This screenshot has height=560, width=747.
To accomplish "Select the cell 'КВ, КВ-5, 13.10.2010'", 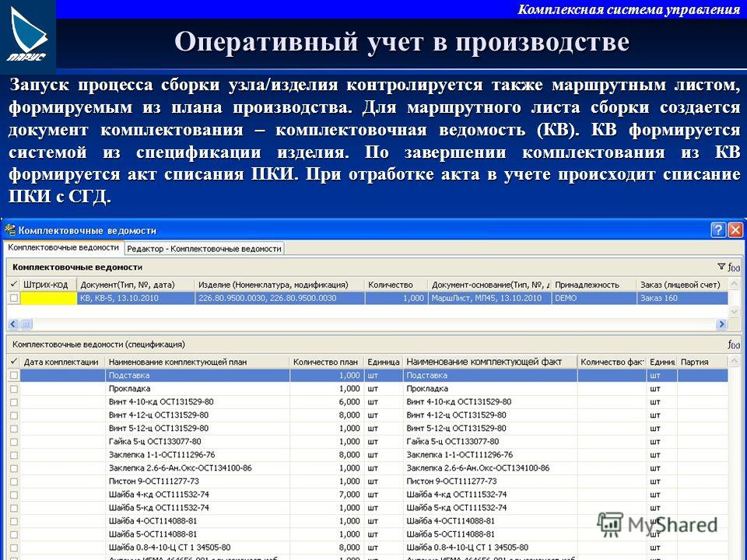I will point(135,298).
